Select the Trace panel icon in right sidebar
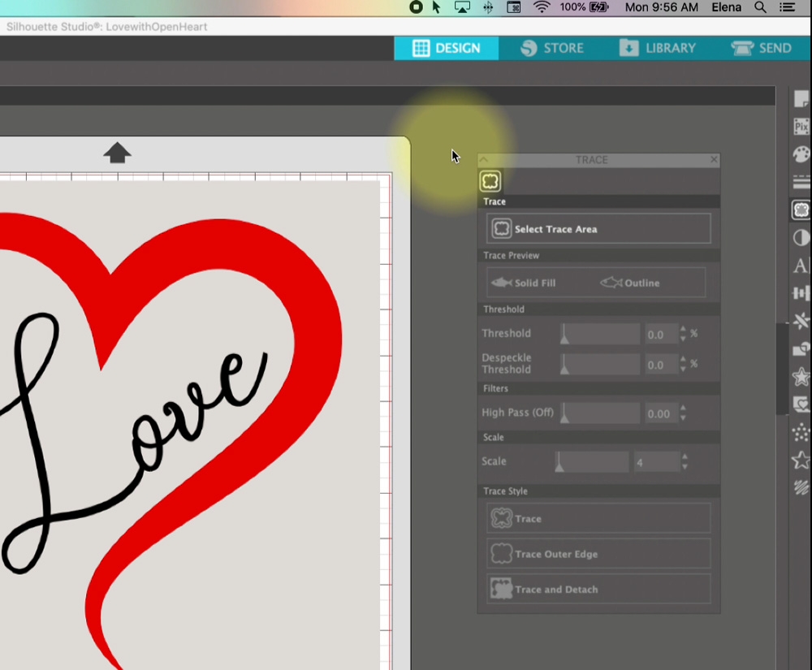The height and width of the screenshot is (670, 812). pyautogui.click(x=801, y=210)
